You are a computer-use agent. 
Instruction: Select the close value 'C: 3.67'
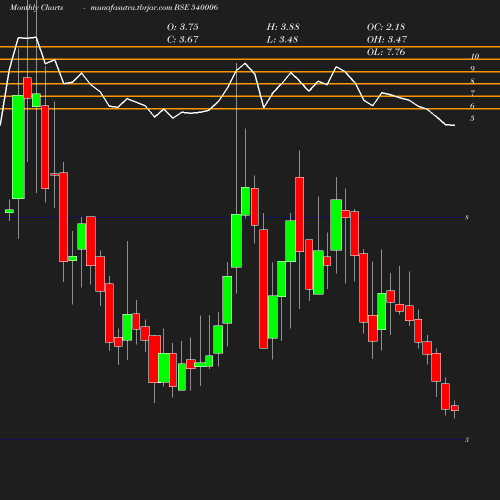[183, 40]
